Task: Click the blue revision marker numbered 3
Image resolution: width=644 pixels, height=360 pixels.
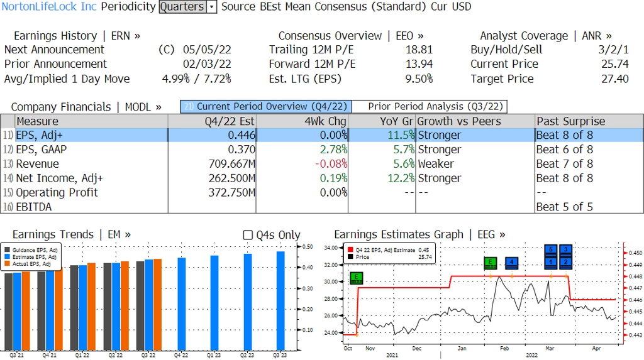Action: click(565, 250)
